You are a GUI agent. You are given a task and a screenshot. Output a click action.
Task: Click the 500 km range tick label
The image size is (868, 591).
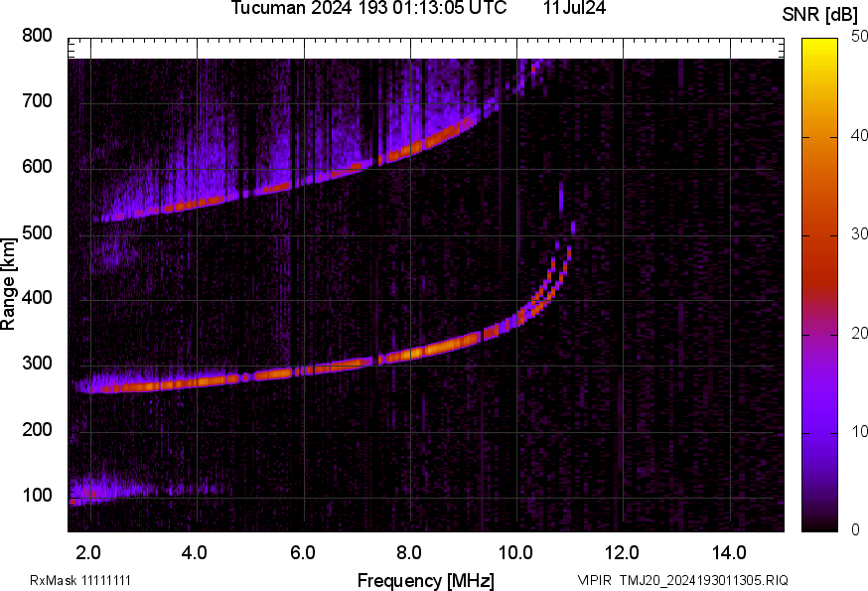(37, 233)
